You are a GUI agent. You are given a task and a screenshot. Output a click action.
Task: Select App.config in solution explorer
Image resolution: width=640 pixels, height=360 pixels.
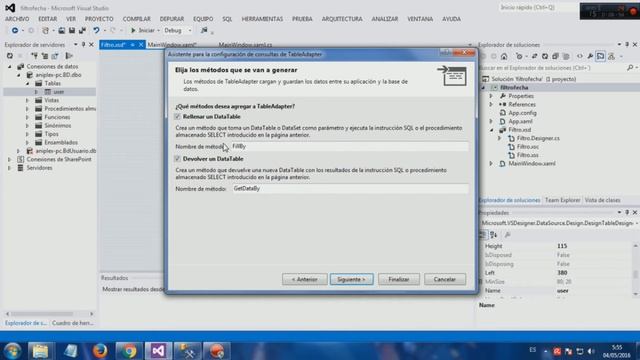(x=522, y=113)
